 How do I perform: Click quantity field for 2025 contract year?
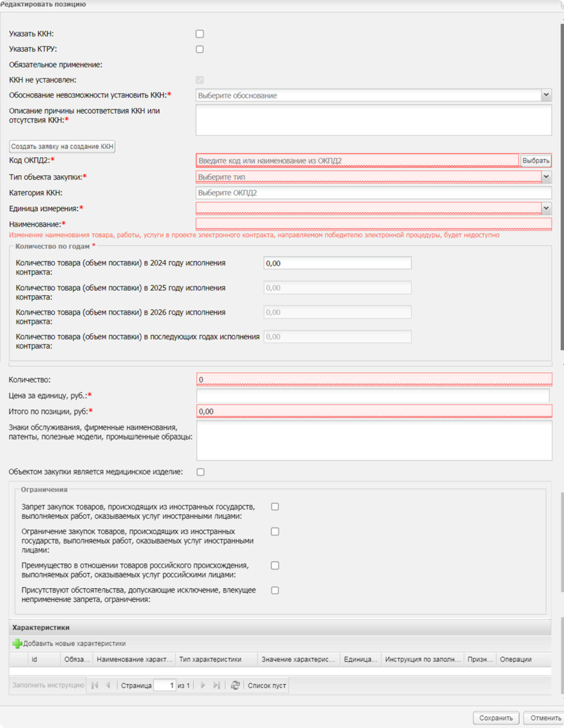[338, 288]
